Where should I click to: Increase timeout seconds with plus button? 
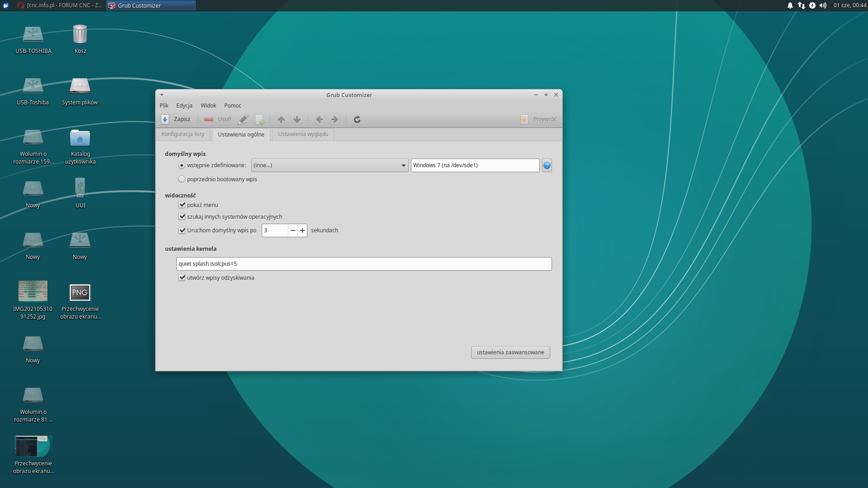click(x=302, y=230)
